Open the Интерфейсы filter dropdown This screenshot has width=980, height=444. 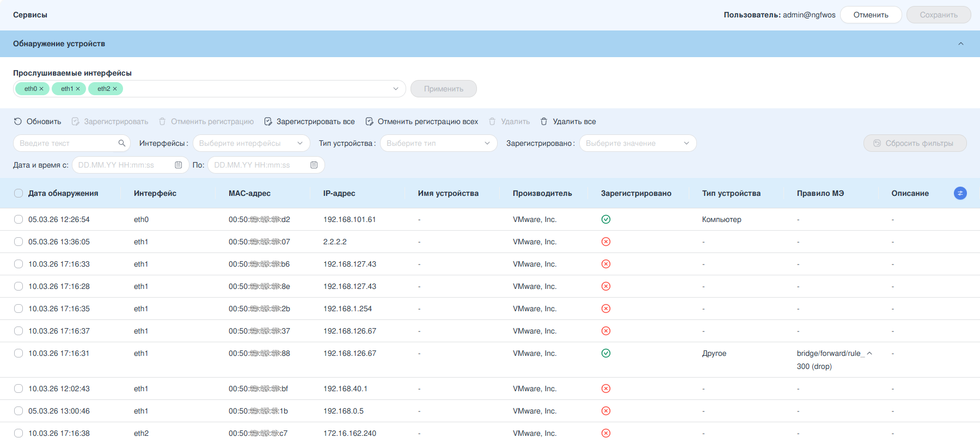point(252,143)
